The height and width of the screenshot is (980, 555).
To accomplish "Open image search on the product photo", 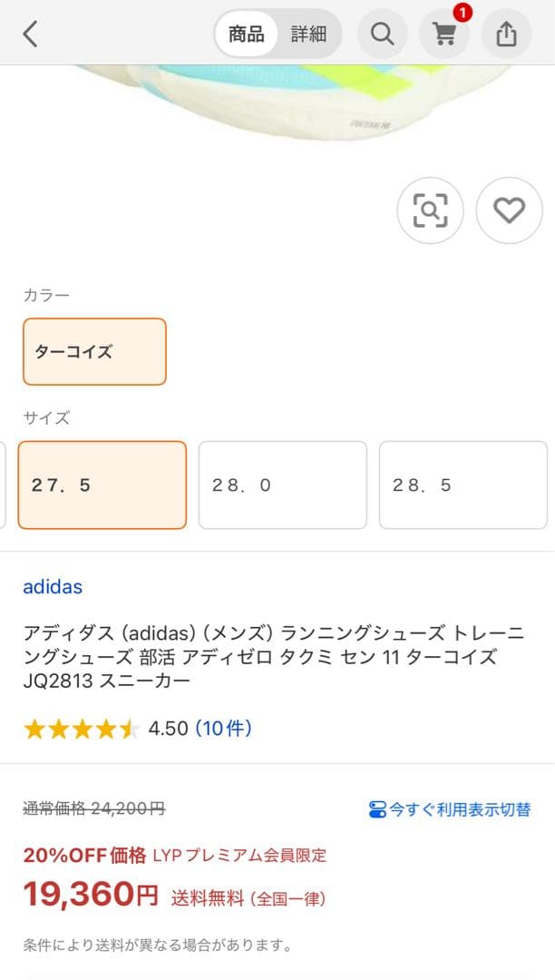I will [x=431, y=210].
